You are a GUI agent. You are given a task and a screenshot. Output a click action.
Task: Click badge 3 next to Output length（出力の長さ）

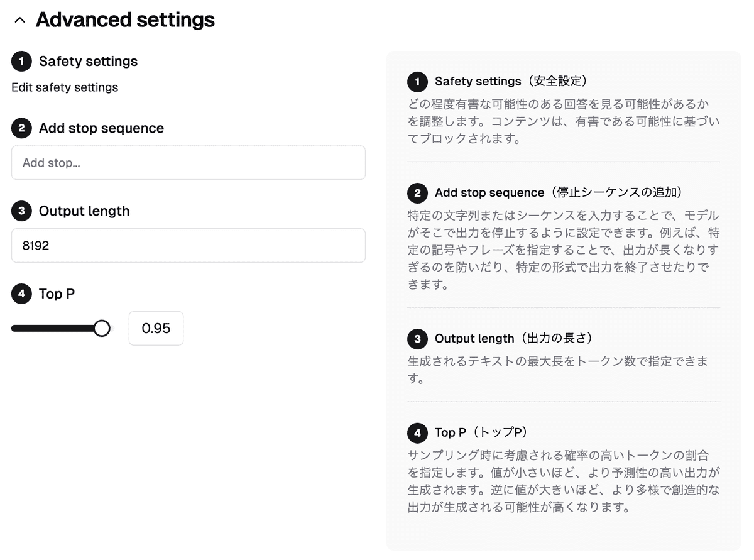click(417, 339)
